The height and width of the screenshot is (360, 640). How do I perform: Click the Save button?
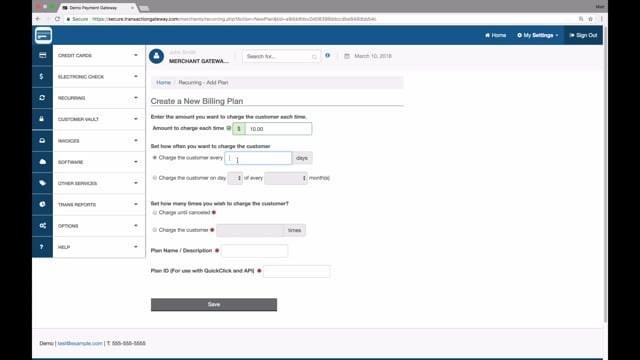coord(214,304)
